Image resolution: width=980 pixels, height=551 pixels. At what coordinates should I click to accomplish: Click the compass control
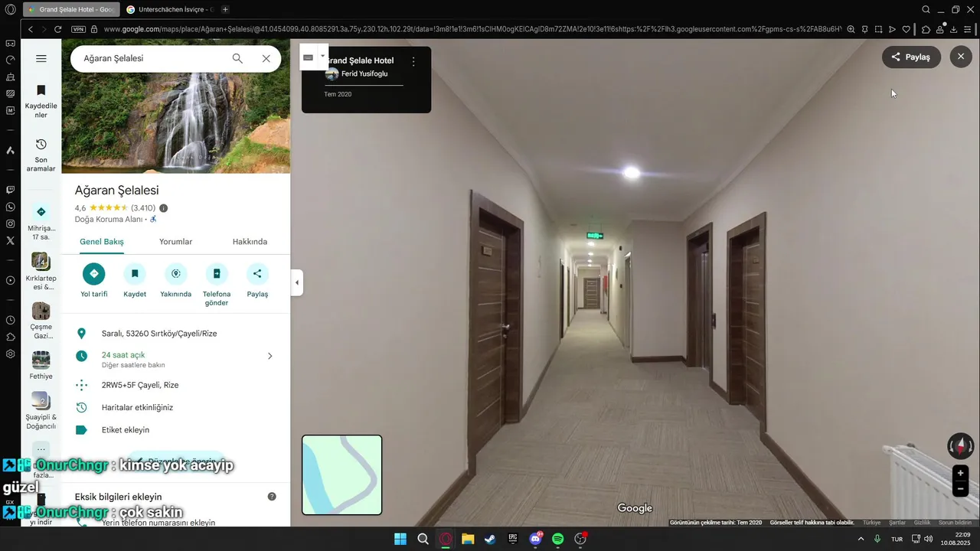(961, 445)
